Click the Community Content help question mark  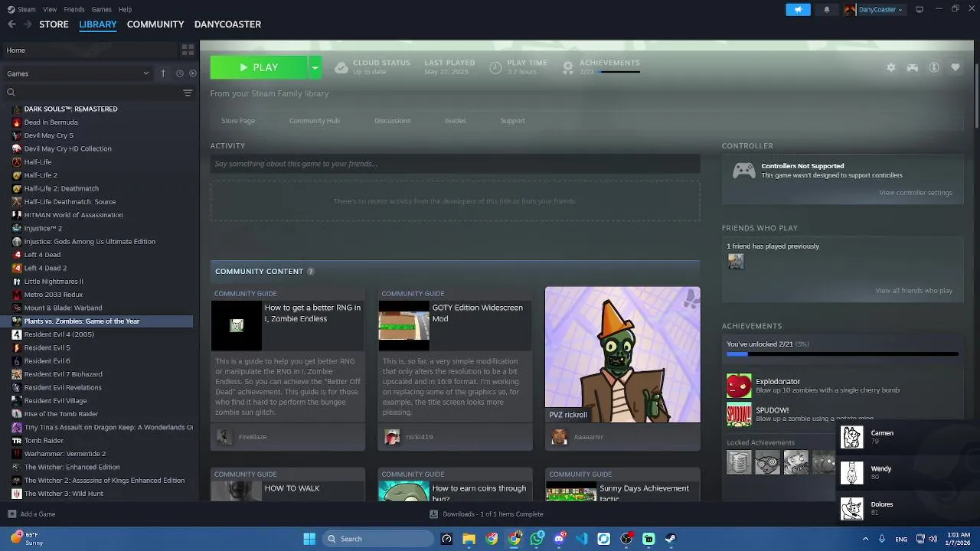(x=311, y=272)
